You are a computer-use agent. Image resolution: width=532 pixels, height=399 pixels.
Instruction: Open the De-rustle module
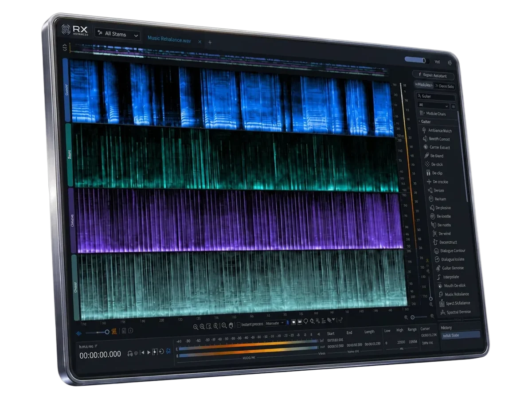[440, 225]
